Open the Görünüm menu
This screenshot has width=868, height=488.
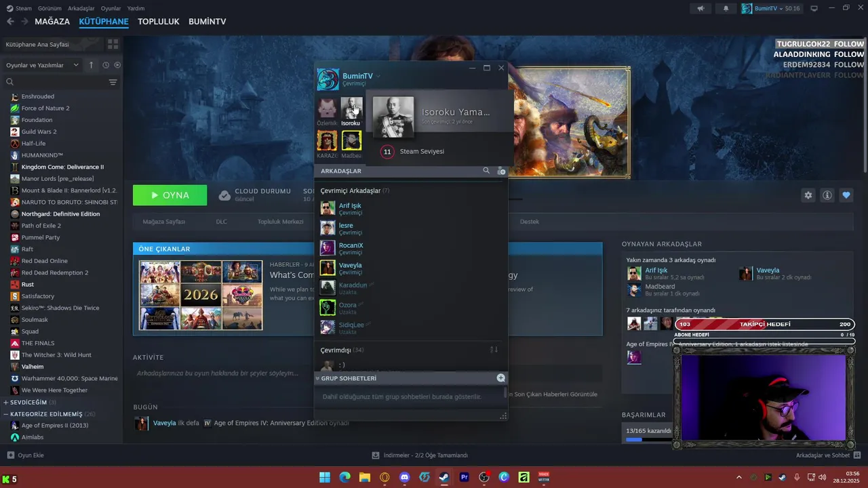tap(50, 8)
